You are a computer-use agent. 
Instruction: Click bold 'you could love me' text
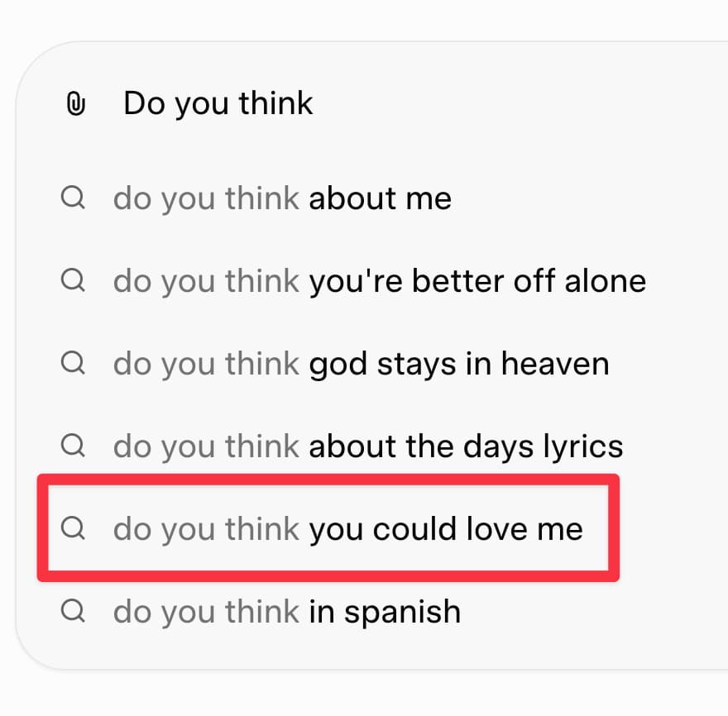click(x=446, y=529)
